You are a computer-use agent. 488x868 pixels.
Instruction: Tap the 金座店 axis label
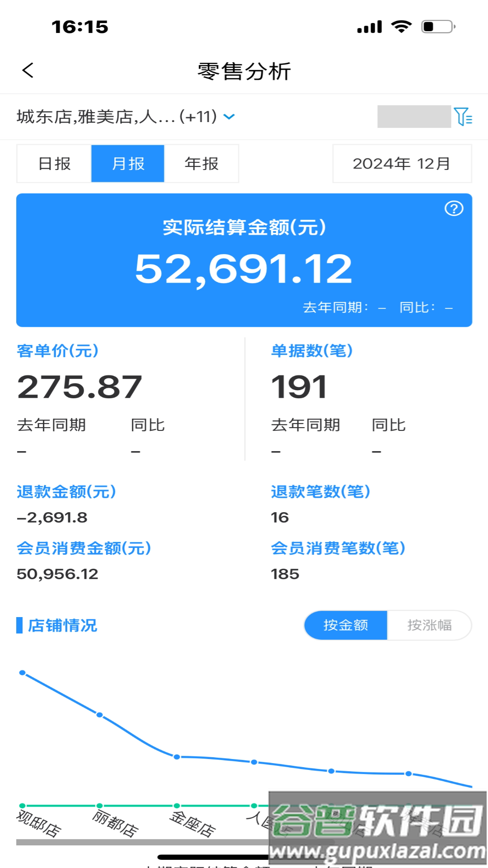pos(193,824)
